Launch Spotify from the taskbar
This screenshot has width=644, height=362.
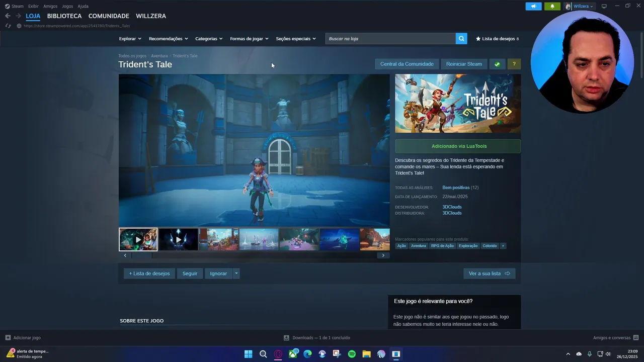pyautogui.click(x=352, y=354)
